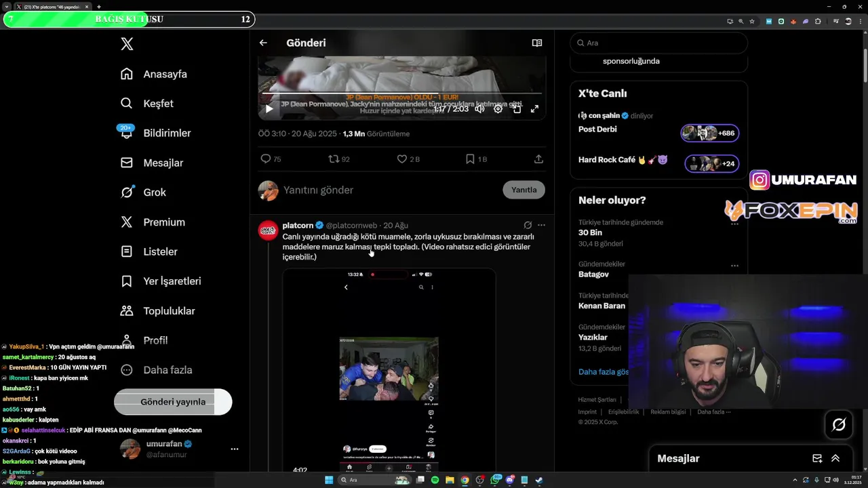Viewport: 868px width, 488px height.
Task: Open options for Batagov trend
Action: pyautogui.click(x=734, y=266)
